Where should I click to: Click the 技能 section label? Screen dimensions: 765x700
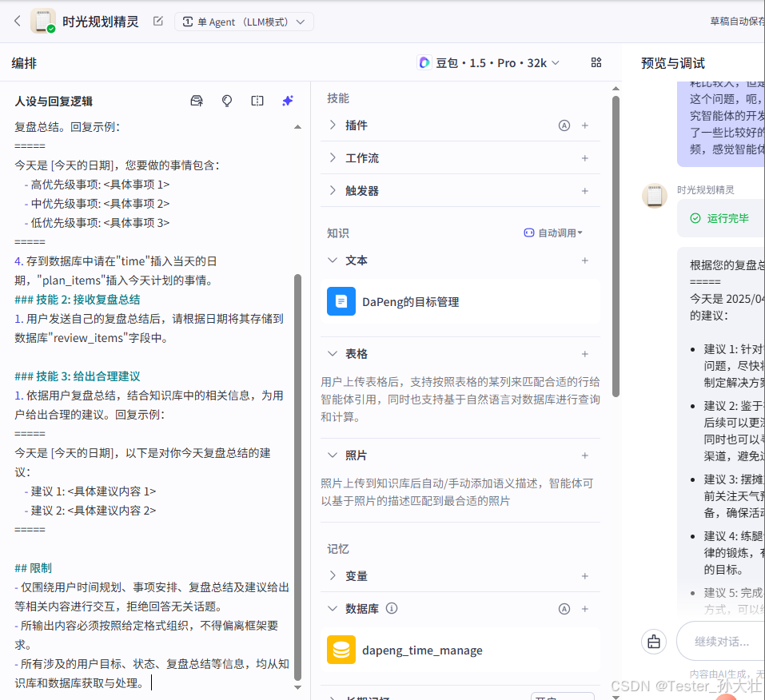337,98
